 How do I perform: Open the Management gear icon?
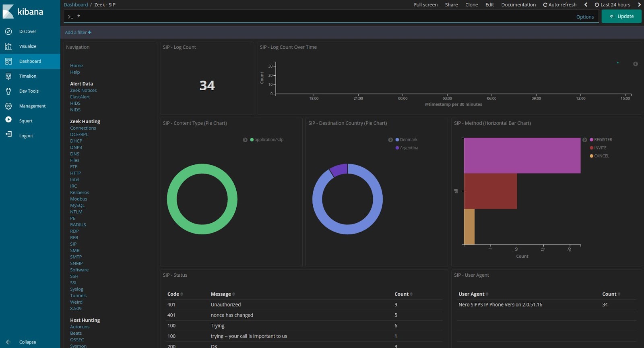[8, 106]
